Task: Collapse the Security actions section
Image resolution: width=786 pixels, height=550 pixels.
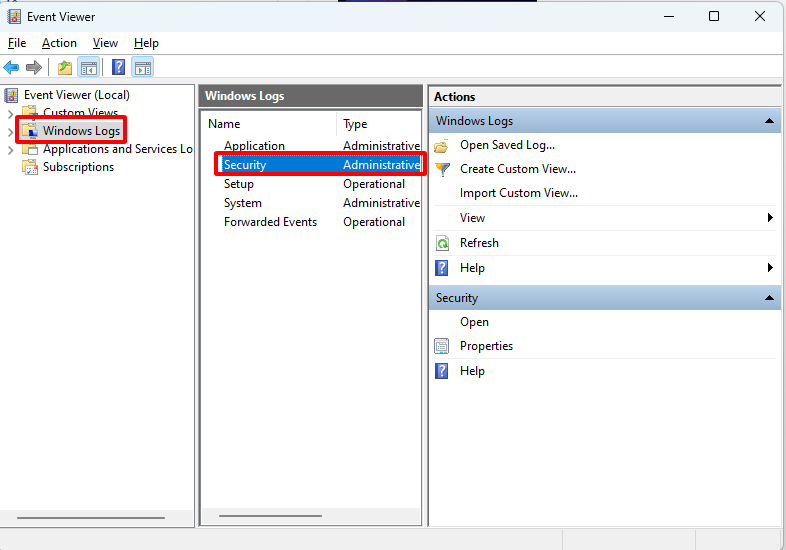Action: point(769,298)
